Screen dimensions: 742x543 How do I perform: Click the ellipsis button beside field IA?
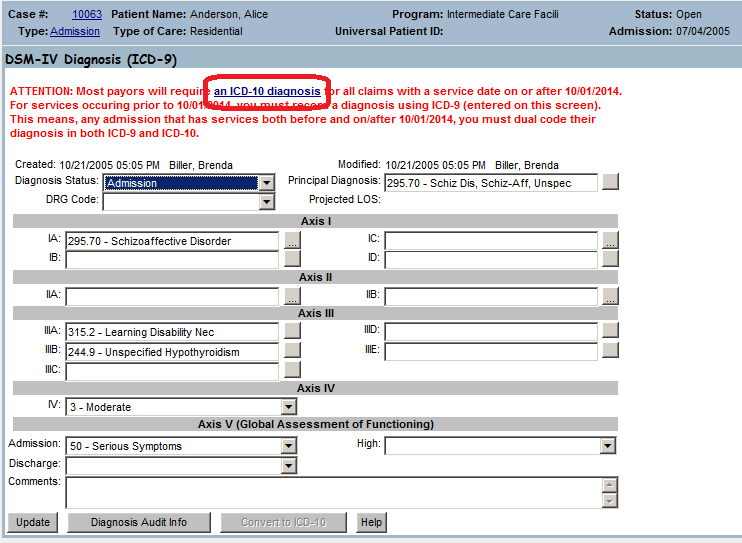tap(292, 241)
